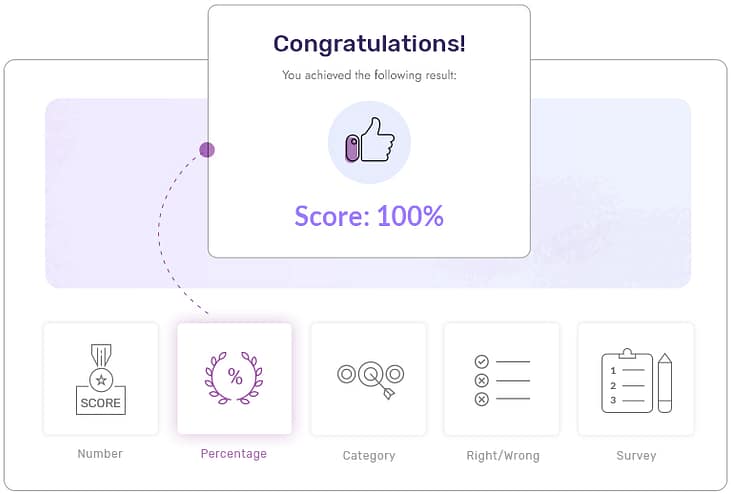This screenshot has height=494, width=731.
Task: Click the percent sign inside the wreath
Action: pos(235,377)
